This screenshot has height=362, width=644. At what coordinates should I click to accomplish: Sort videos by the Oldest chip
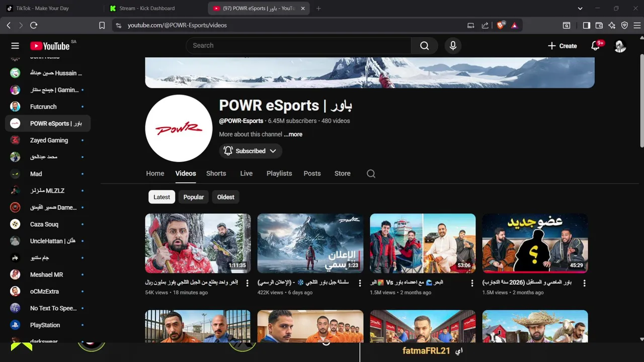(225, 197)
